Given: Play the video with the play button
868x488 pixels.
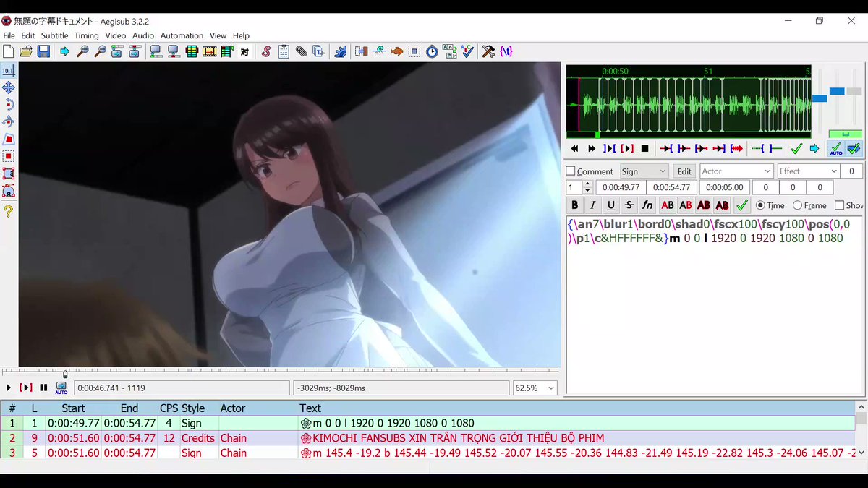Looking at the screenshot, I should tap(9, 388).
